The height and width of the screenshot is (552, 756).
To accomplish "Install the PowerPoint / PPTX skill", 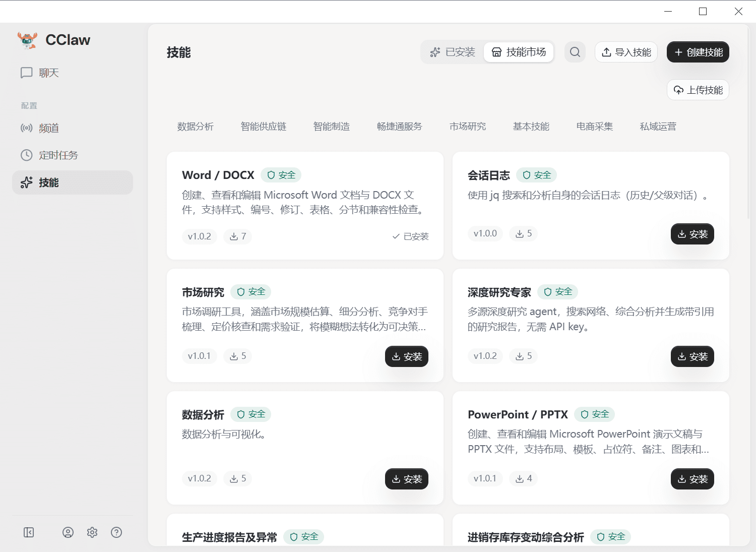I will (x=692, y=479).
